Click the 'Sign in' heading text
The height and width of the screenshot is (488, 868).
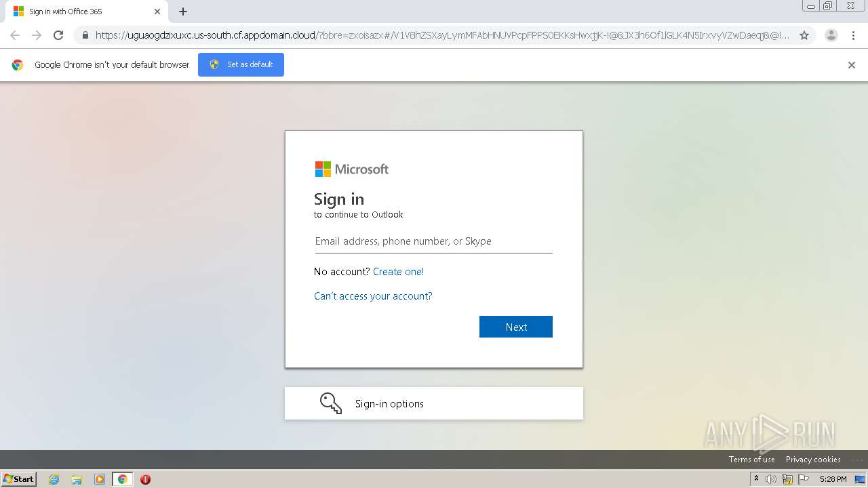click(339, 199)
